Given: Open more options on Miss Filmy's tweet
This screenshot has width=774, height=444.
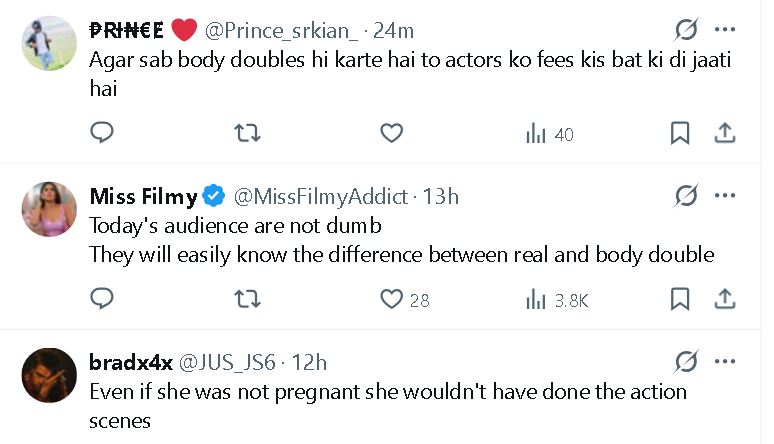Looking at the screenshot, I should 726,195.
